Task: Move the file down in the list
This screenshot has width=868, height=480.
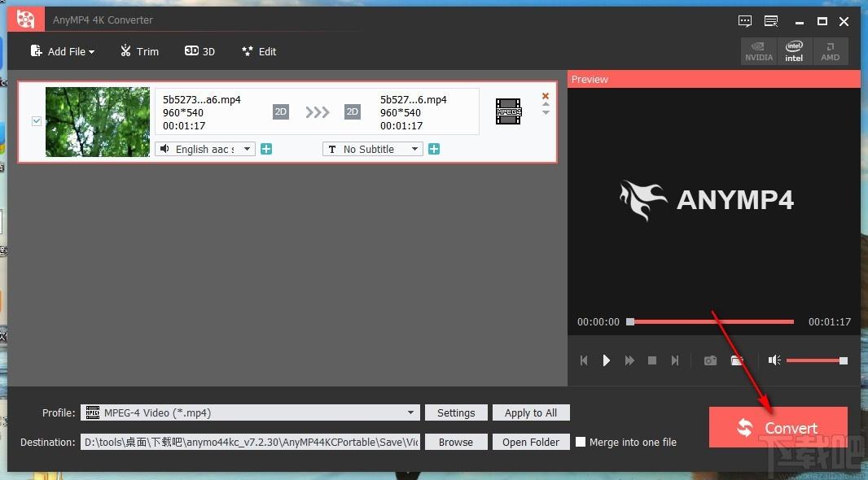Action: click(x=546, y=113)
